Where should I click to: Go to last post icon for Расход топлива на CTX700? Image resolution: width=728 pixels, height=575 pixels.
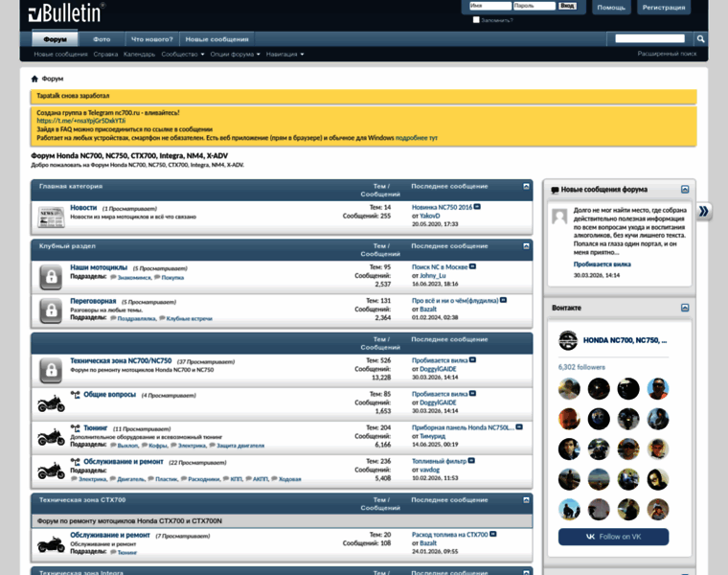pos(493,534)
